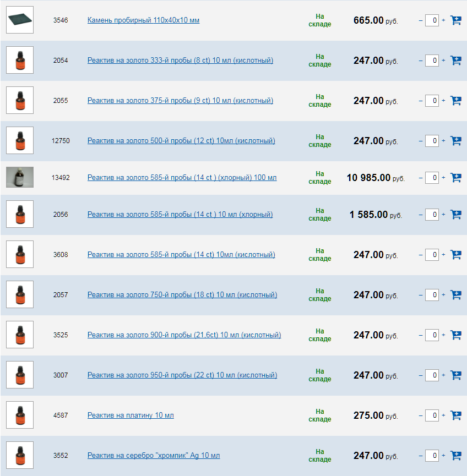The image size is (467, 476).
Task: Add Камень пробирный 110x40x10 мм to cart
Action: tap(456, 20)
